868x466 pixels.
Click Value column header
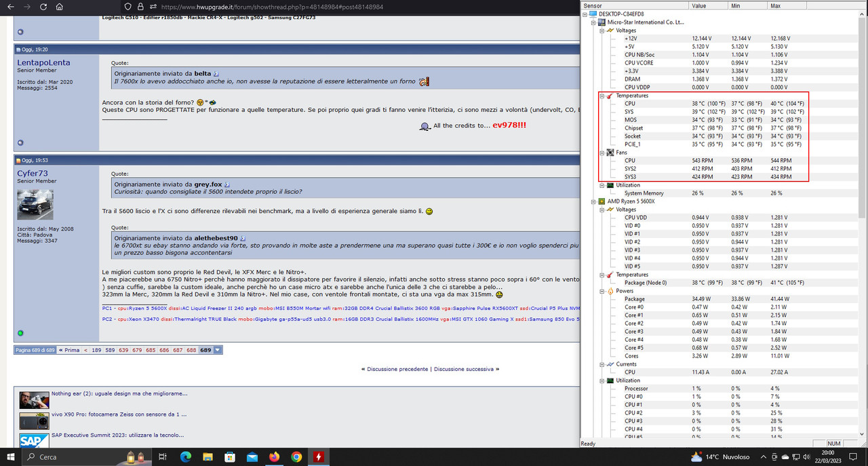coord(708,5)
